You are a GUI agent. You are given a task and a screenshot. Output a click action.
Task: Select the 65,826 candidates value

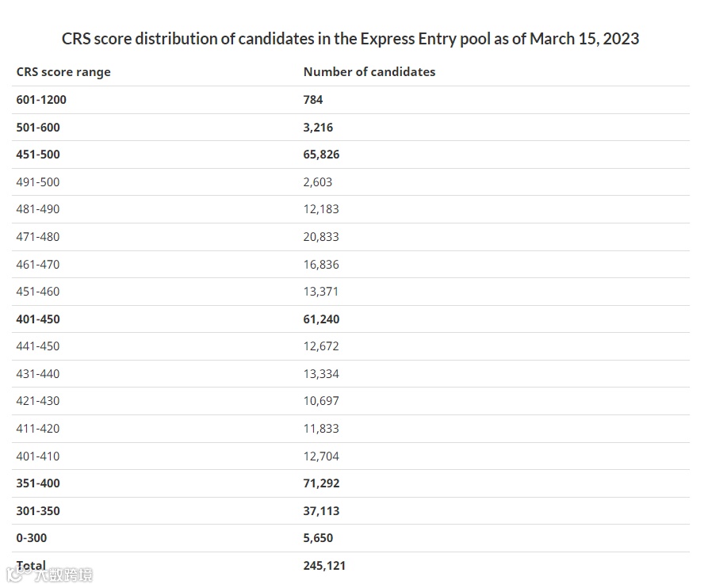tap(321, 155)
